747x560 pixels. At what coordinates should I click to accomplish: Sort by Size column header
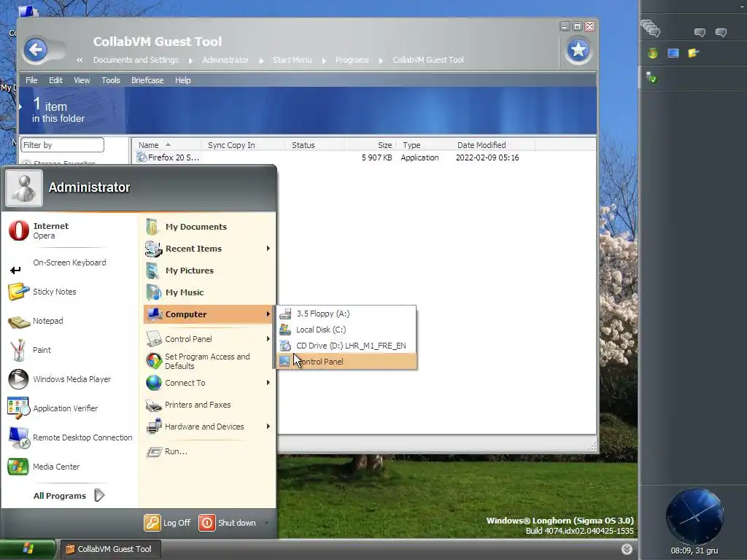pyautogui.click(x=370, y=145)
